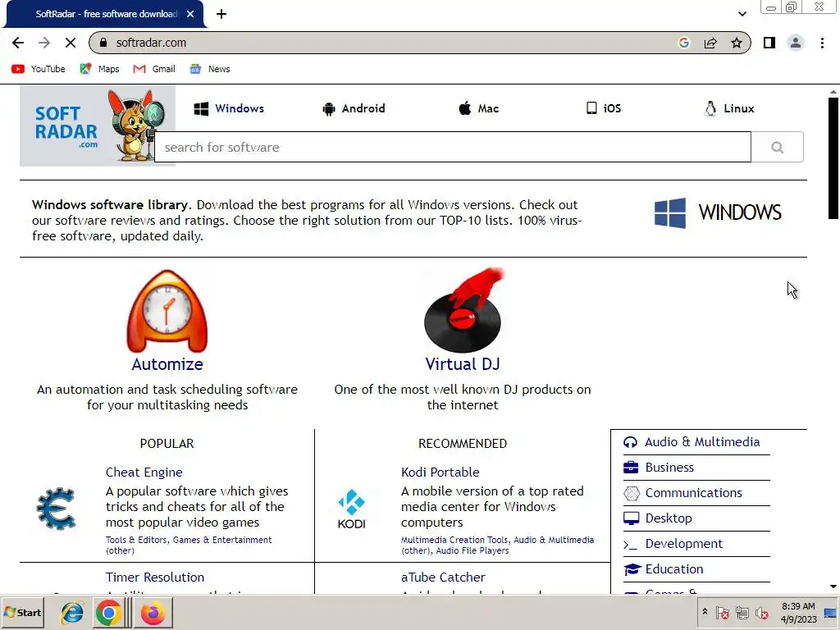
Task: Open the Development category
Action: click(x=683, y=544)
